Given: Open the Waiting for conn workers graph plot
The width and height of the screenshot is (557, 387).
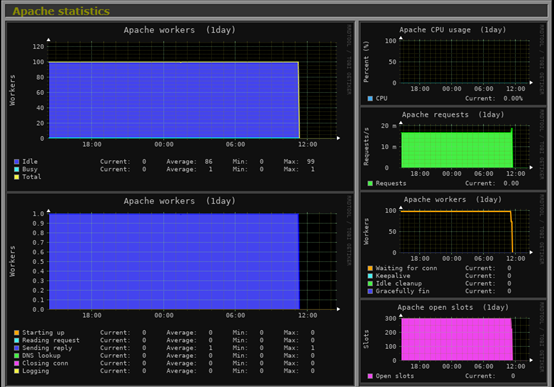Looking at the screenshot, I should pyautogui.click(x=465, y=231).
